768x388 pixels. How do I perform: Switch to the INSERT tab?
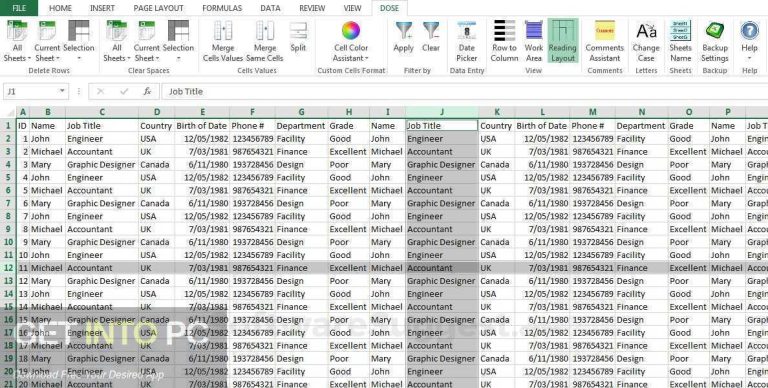pos(102,8)
